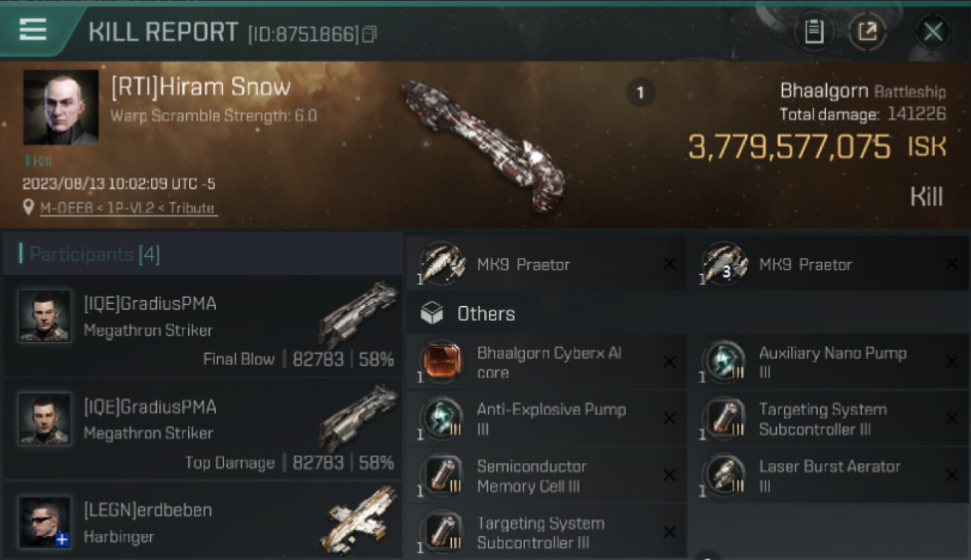Open Hiram Snow's portrait
The width and height of the screenshot is (971, 560).
click(x=61, y=108)
